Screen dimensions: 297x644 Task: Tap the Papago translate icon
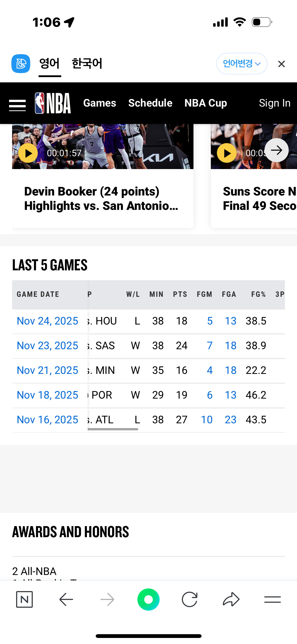(21, 63)
